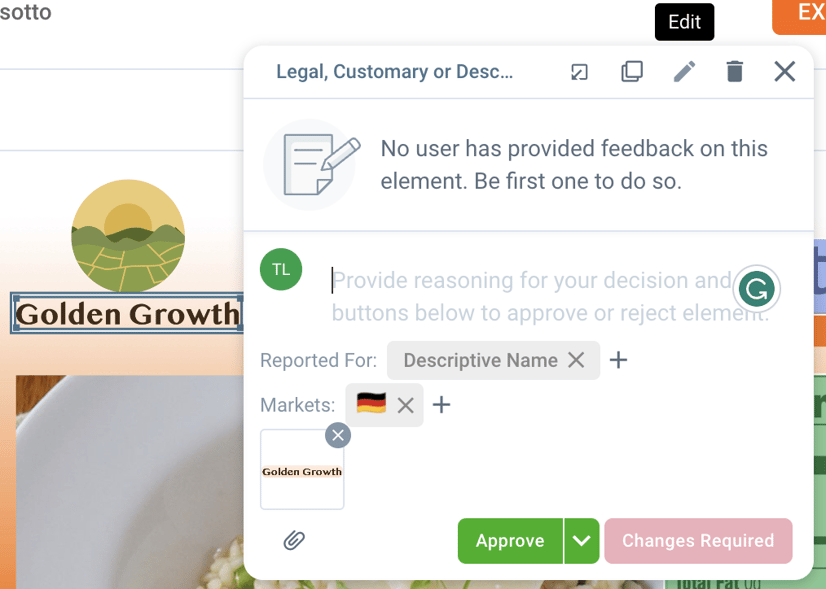Duplicate the feedback element
The height and width of the screenshot is (589, 826).
point(632,71)
